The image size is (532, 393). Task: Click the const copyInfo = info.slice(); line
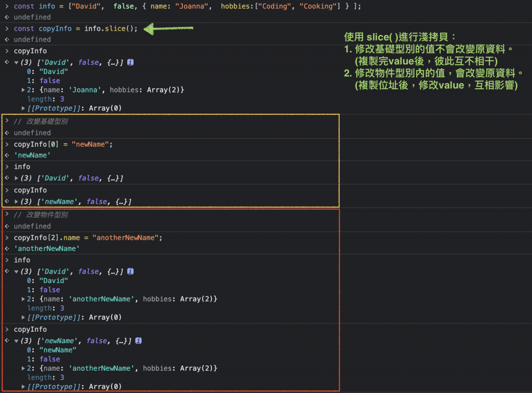76,29
